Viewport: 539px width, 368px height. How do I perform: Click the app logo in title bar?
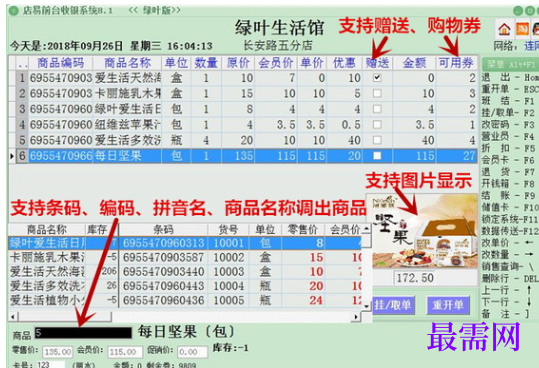point(13,10)
